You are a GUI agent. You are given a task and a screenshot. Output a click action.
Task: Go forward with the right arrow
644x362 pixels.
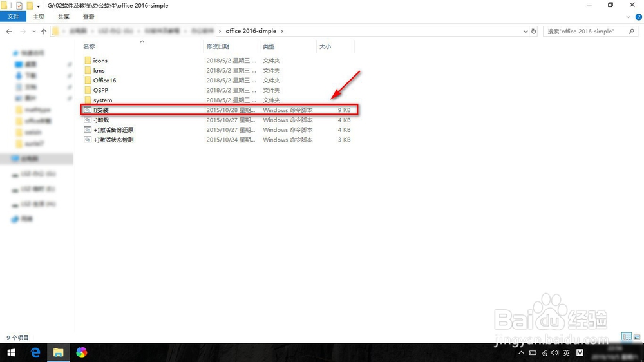(x=23, y=31)
